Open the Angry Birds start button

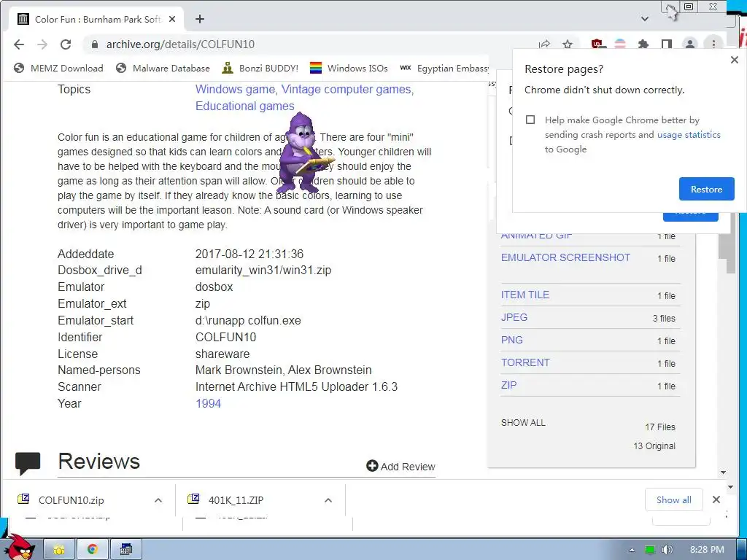[21, 548]
